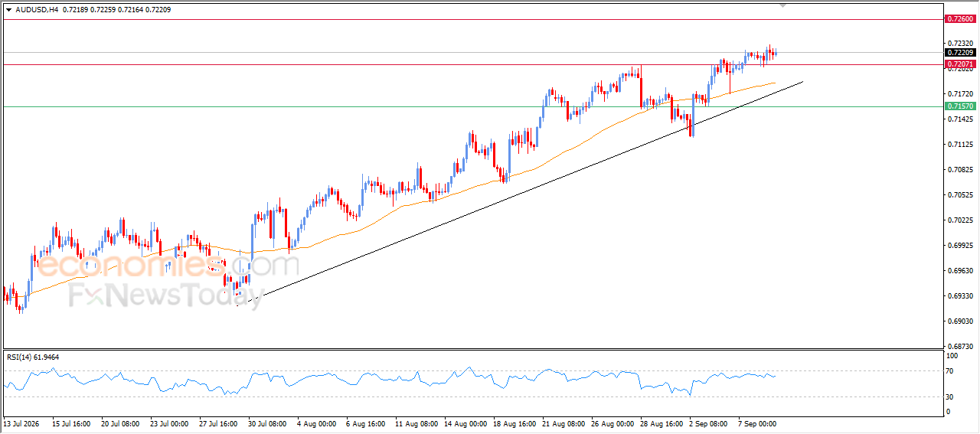Click the 0.72320 price axis label

click(960, 44)
